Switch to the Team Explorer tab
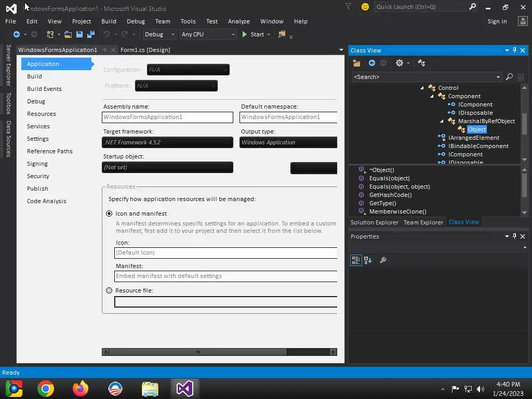Image resolution: width=532 pixels, height=399 pixels. [423, 222]
